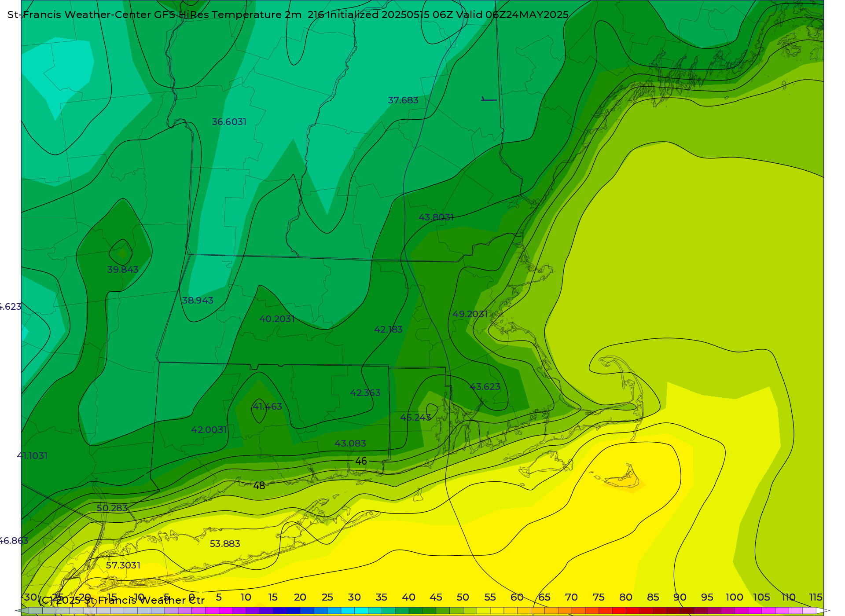Select the 43.8031 temperature label
The width and height of the screenshot is (845, 616).
click(x=436, y=217)
